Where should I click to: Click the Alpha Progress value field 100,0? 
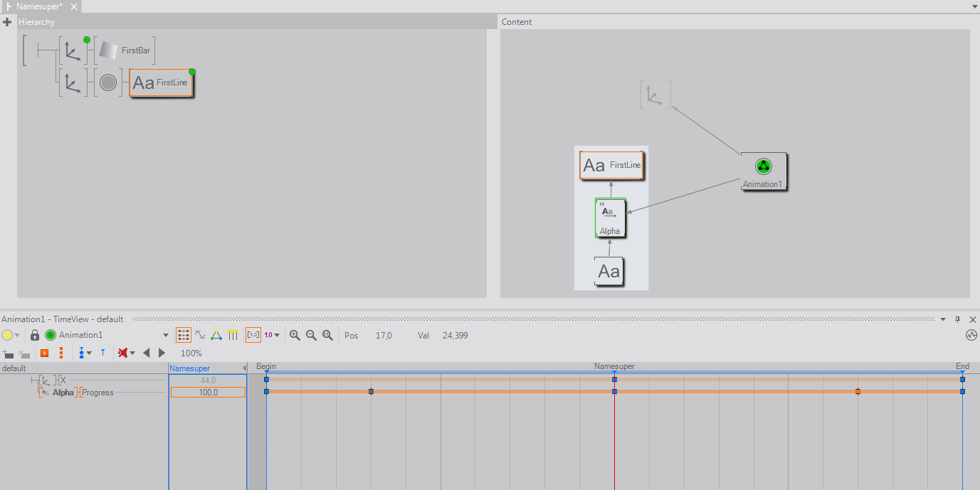[x=208, y=393]
